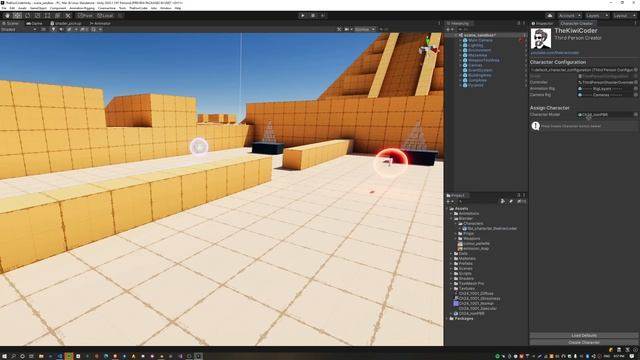Viewport: 640px width, 360px height.
Task: Open object picker for Camera Rig field
Action: pyautogui.click(x=636, y=95)
